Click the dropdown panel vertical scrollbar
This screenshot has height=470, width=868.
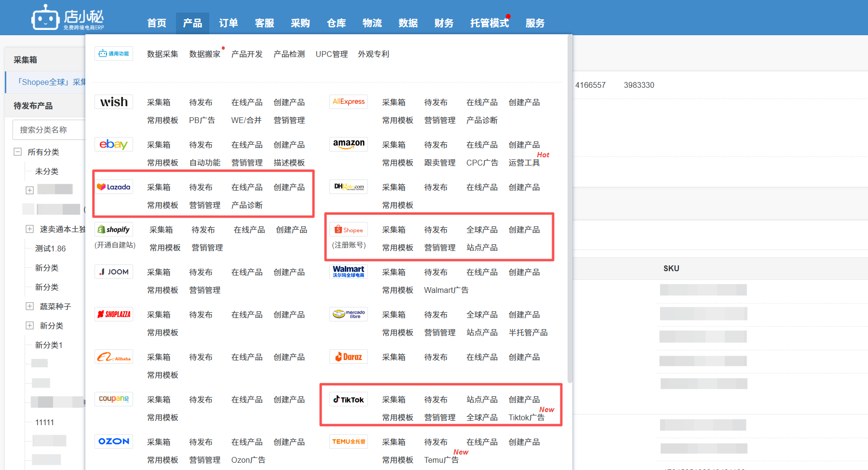click(570, 208)
